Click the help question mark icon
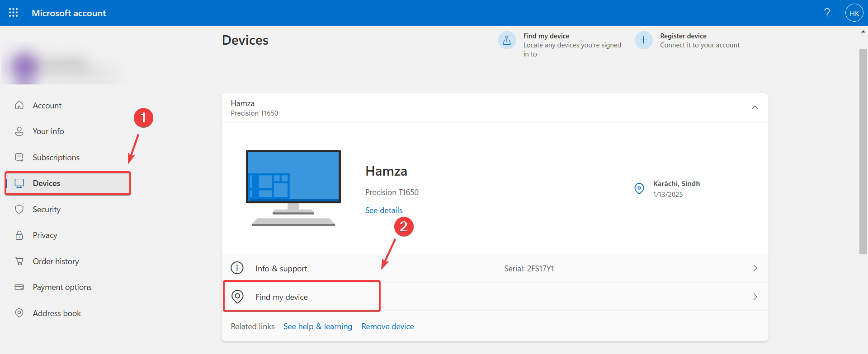This screenshot has height=354, width=868. pos(827,13)
